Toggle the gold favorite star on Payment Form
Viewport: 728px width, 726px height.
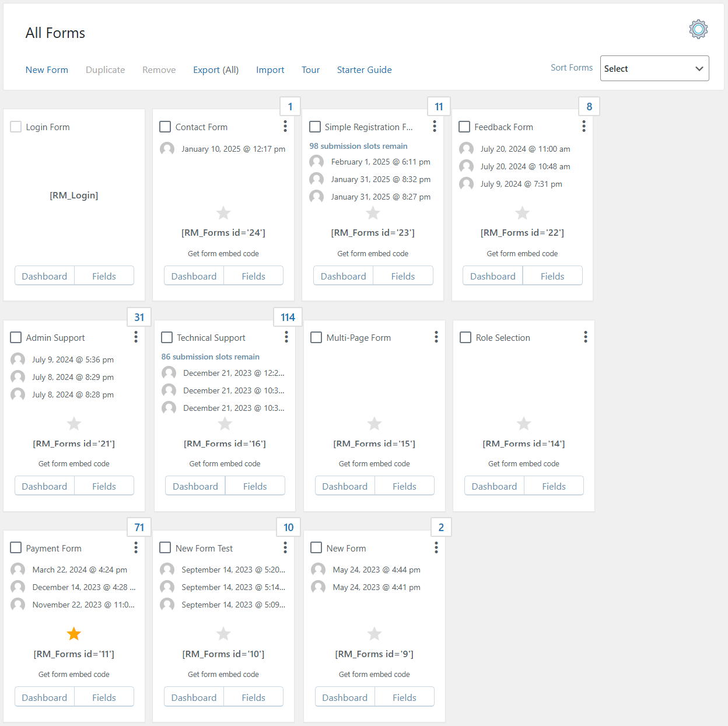pyautogui.click(x=73, y=634)
